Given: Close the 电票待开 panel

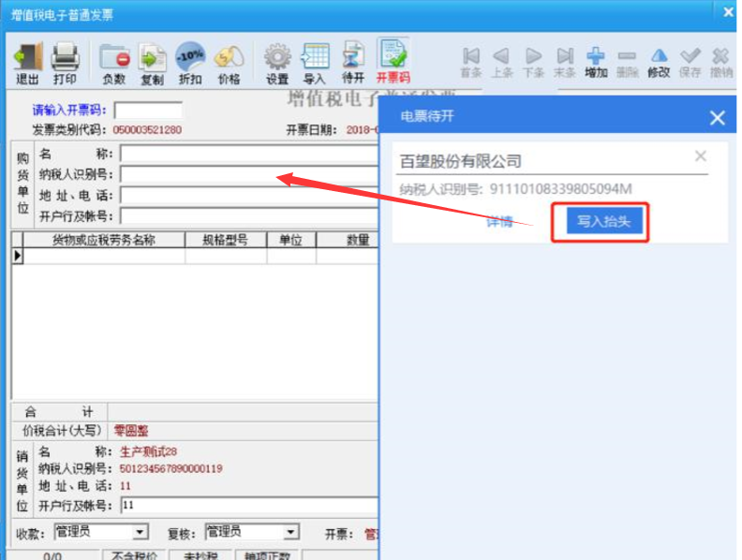Looking at the screenshot, I should (718, 117).
